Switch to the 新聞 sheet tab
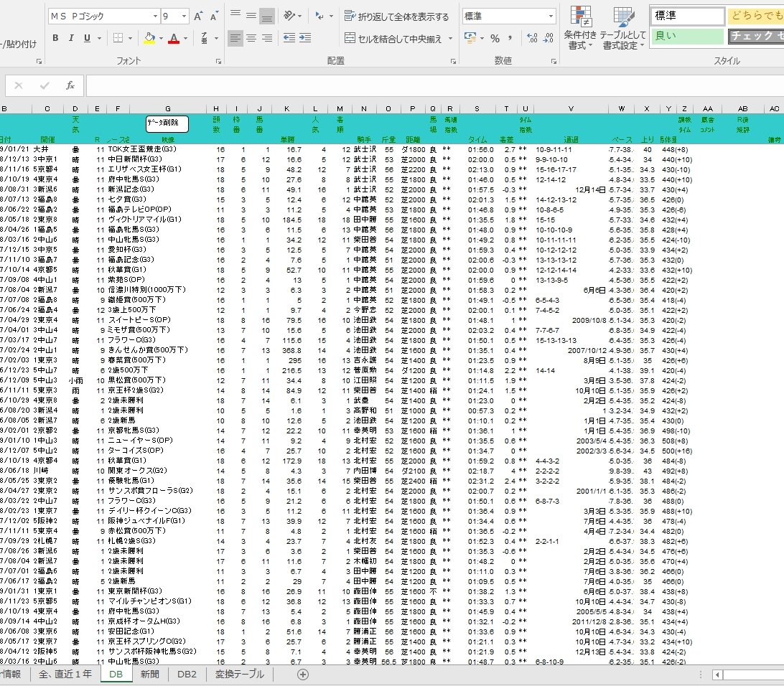Viewport: 784px width, 686px height. point(149,674)
